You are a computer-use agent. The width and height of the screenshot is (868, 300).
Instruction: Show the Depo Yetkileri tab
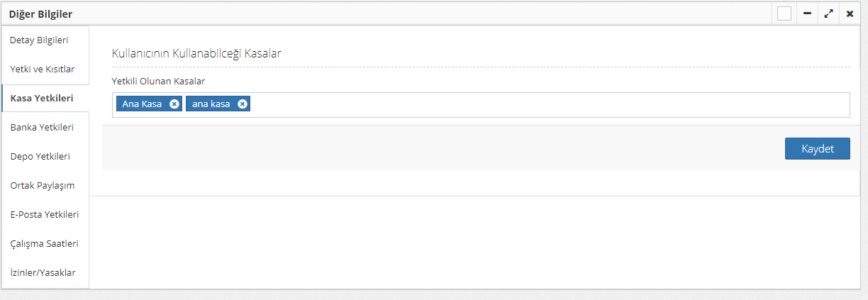pos(40,157)
